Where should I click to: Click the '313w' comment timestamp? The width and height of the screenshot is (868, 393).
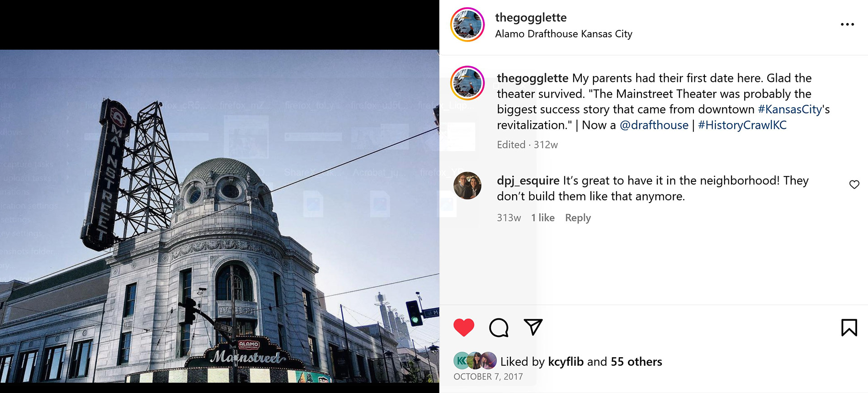pyautogui.click(x=509, y=218)
